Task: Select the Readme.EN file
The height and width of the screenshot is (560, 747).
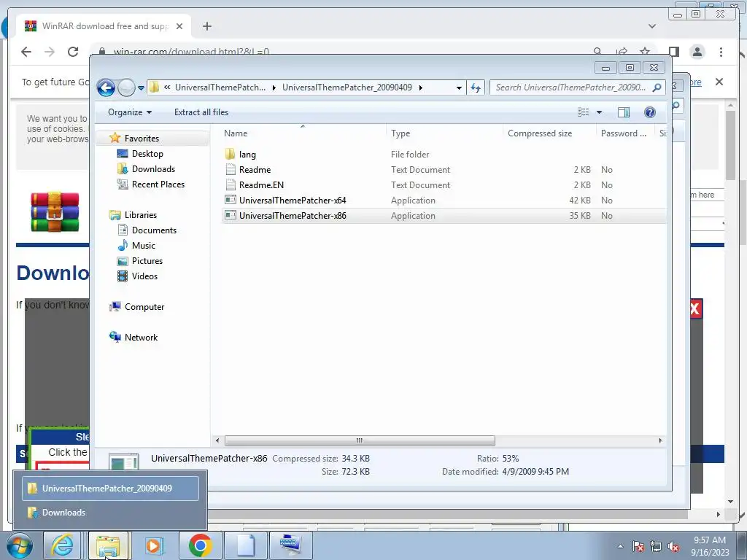Action: [x=261, y=184]
